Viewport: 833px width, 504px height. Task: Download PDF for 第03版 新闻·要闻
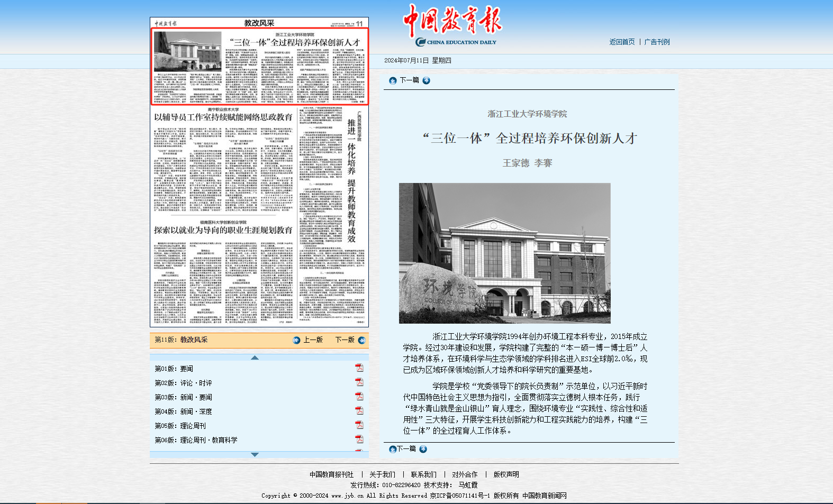coord(359,397)
